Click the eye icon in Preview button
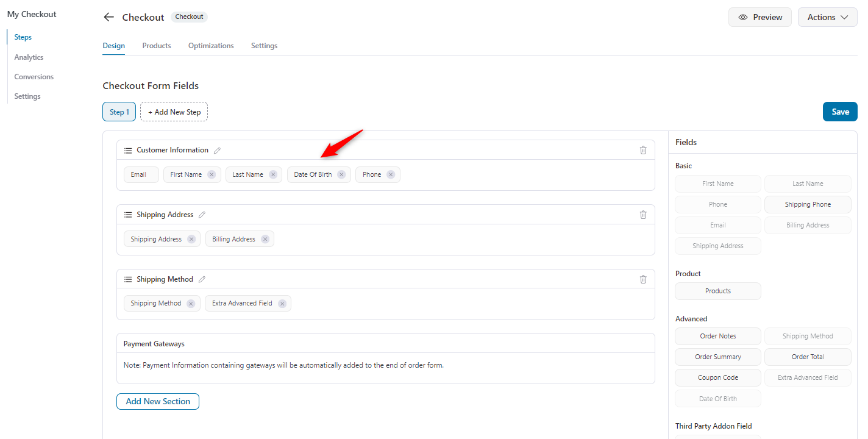The image size is (868, 439). pyautogui.click(x=742, y=17)
